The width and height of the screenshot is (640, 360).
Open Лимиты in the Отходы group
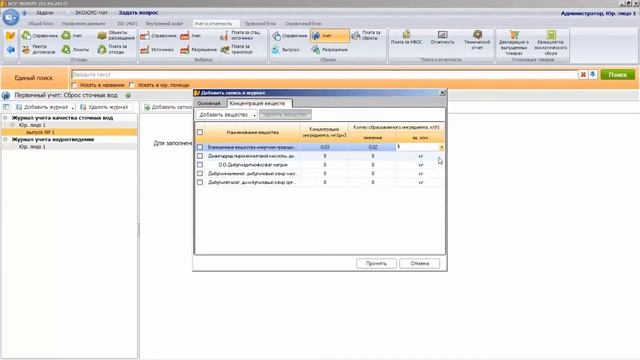(x=75, y=49)
